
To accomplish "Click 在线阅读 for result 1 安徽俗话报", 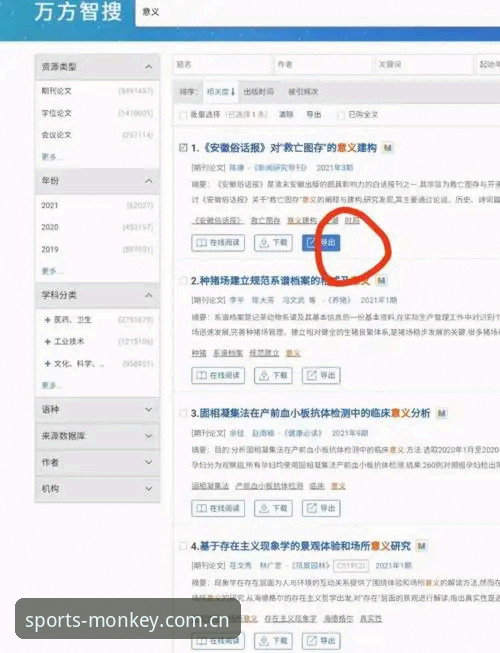I will click(218, 243).
